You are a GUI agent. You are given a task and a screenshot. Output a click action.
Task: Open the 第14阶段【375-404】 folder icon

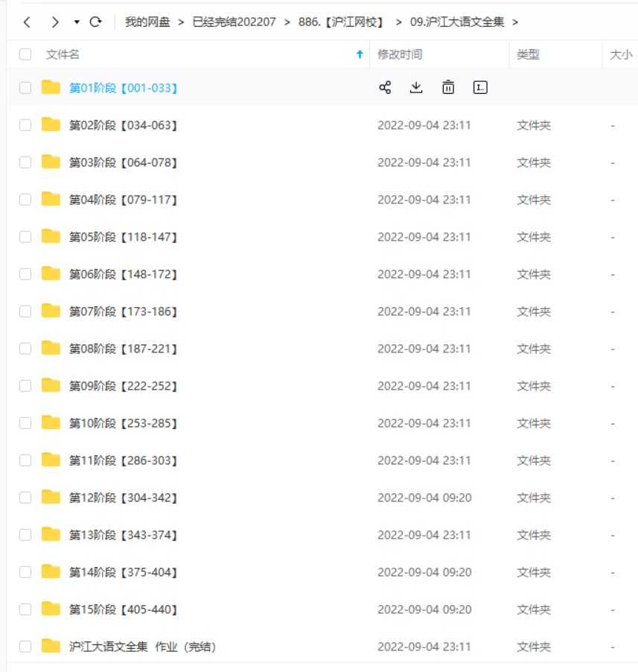51,572
